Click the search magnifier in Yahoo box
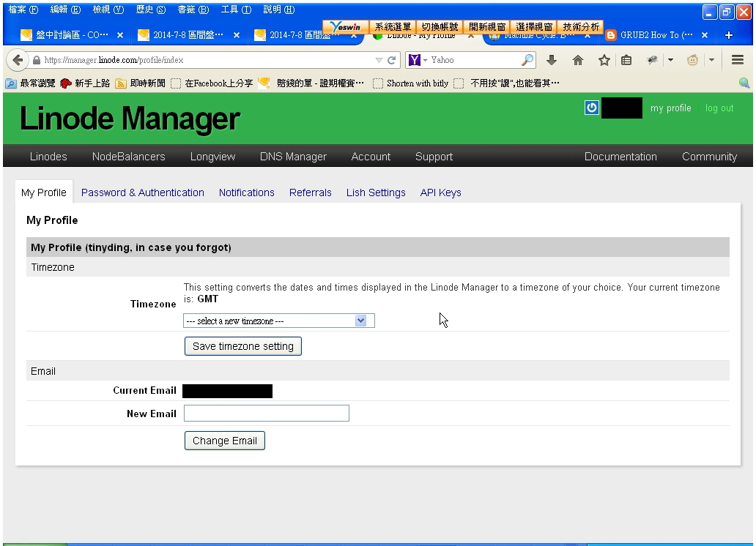Viewport: 756px width, 546px height. pos(527,60)
